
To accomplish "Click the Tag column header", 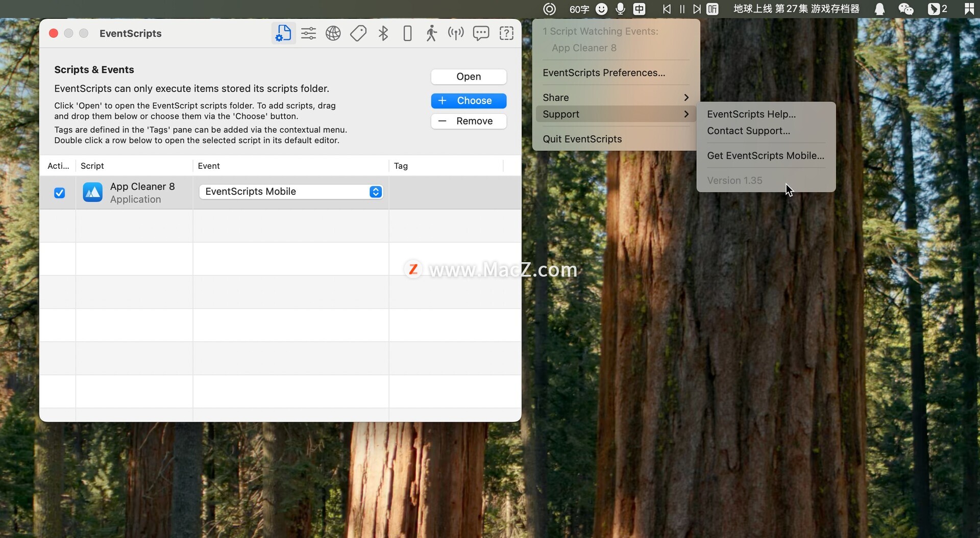I will tap(447, 166).
